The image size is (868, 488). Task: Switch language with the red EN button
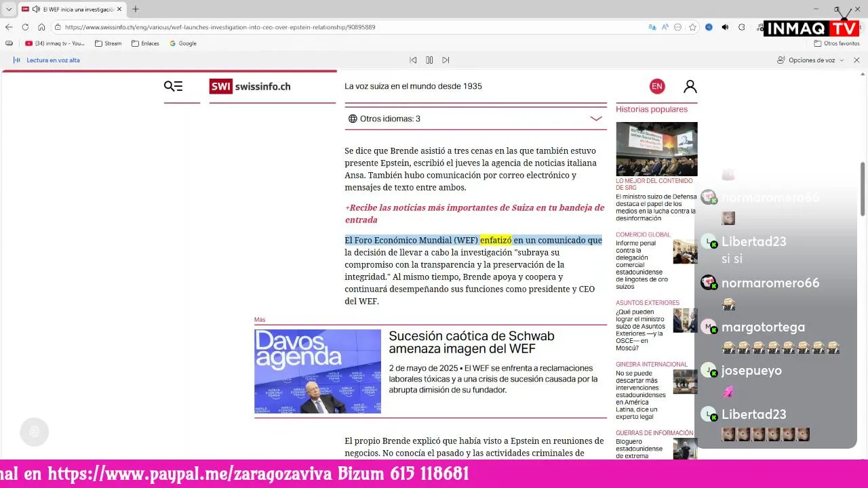coord(656,86)
